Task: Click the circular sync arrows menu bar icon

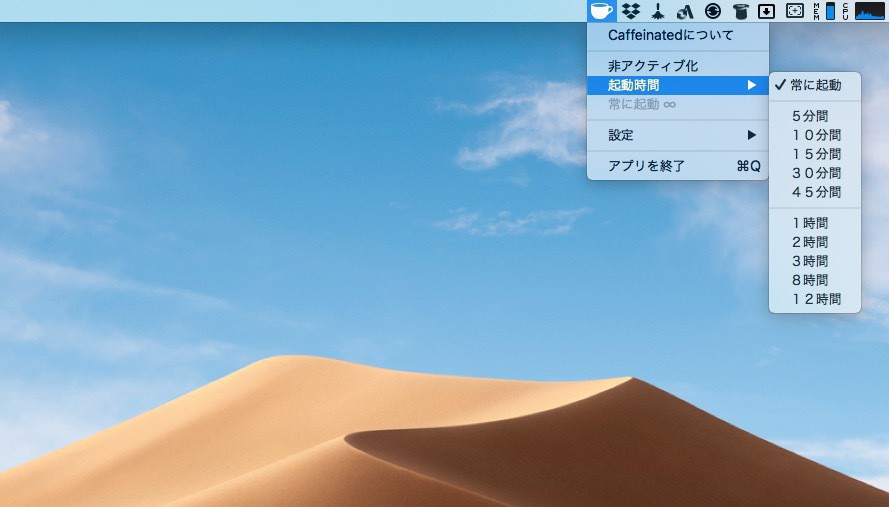Action: point(713,11)
